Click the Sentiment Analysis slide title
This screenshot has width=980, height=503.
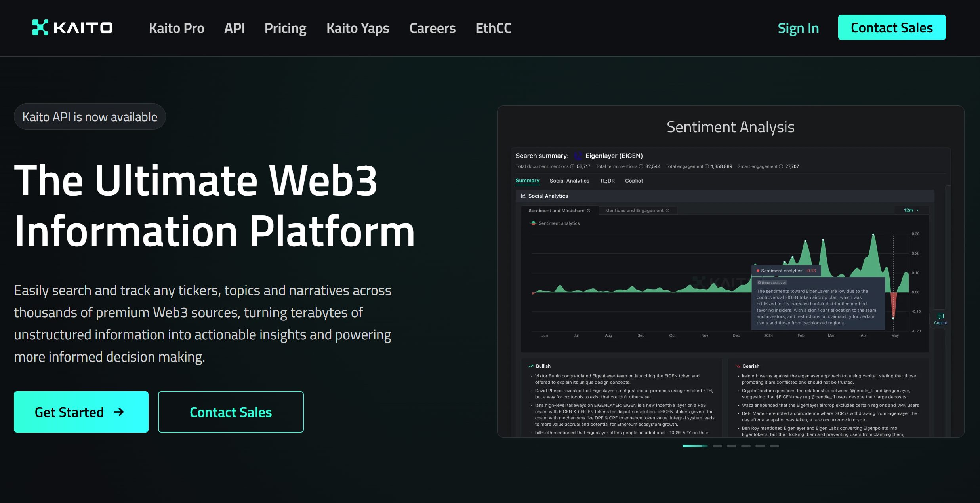tap(730, 127)
